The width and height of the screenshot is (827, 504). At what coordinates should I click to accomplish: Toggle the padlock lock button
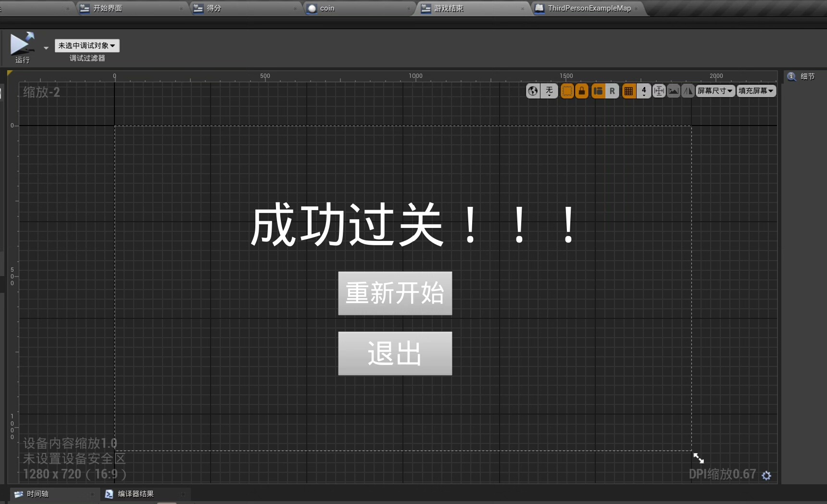[582, 91]
